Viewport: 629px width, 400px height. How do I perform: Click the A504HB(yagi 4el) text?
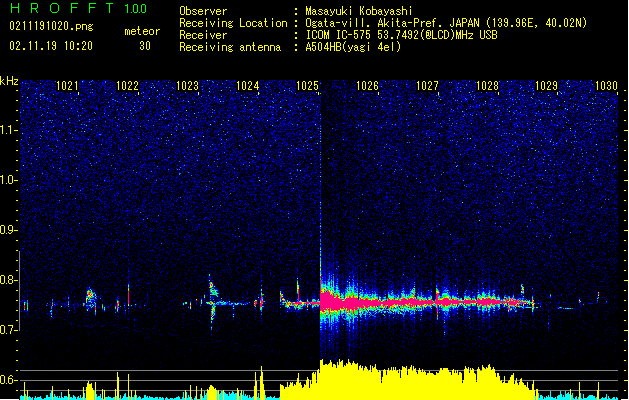click(x=353, y=47)
